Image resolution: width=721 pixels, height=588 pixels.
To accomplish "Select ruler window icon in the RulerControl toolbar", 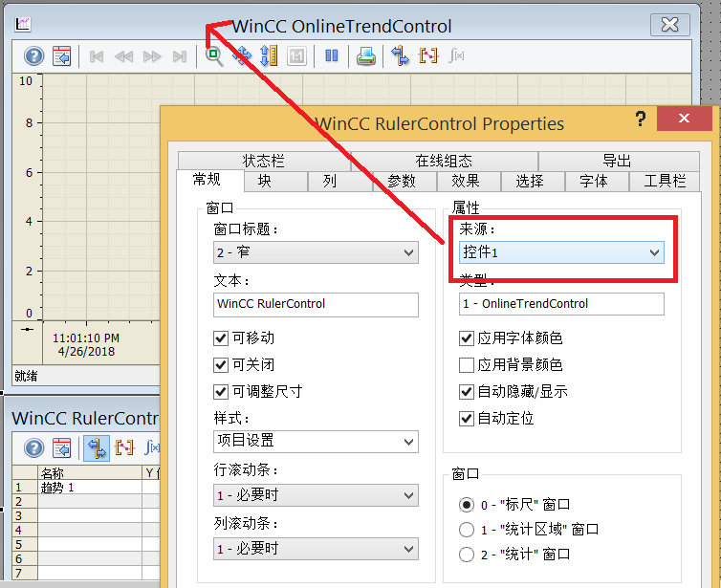I will [97, 447].
